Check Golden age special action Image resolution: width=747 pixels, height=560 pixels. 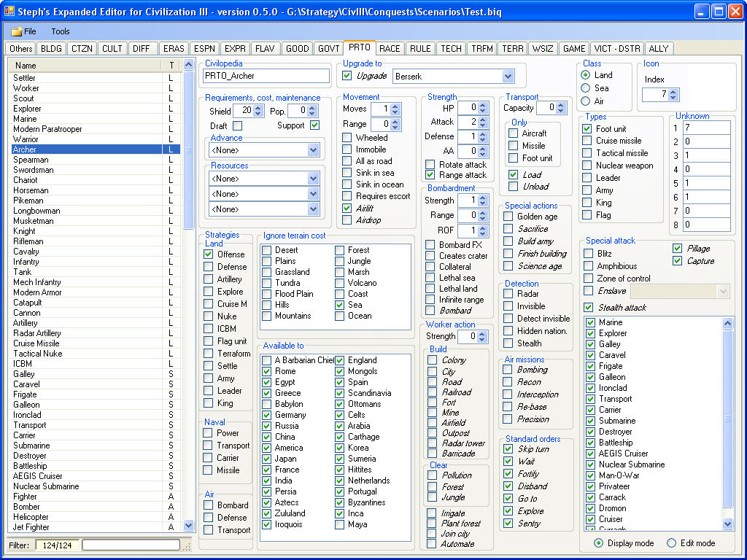[508, 217]
